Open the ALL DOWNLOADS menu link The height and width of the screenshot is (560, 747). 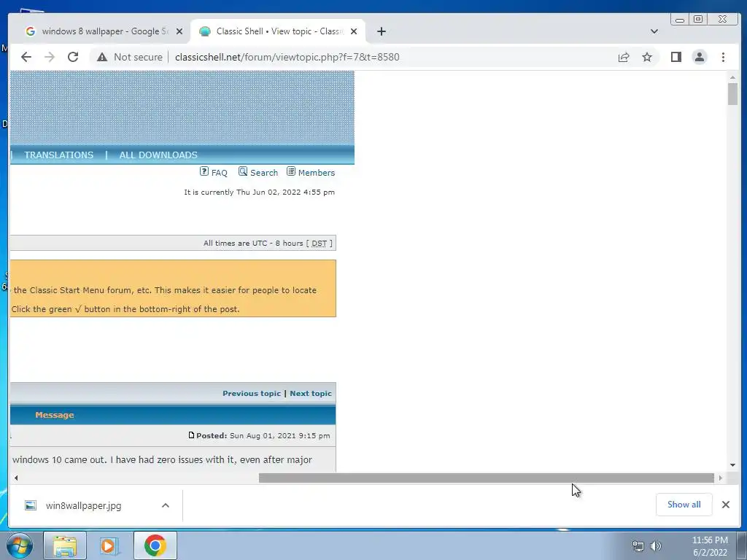tap(158, 155)
